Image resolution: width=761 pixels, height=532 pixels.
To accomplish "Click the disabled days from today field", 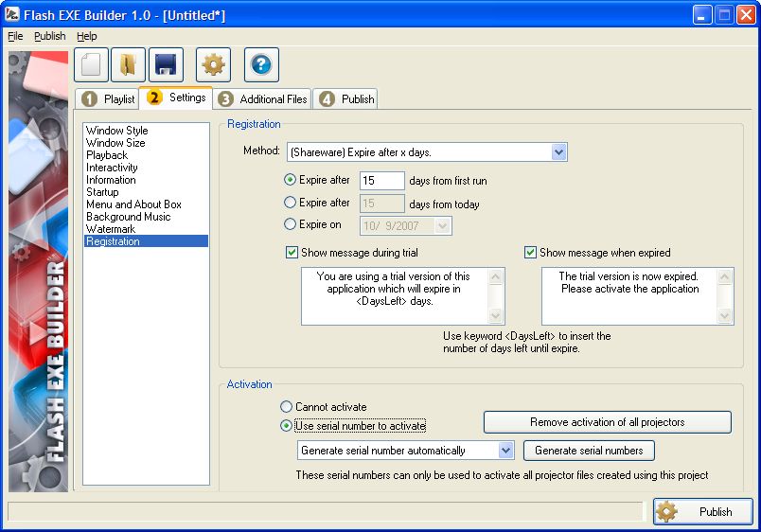I will pyautogui.click(x=382, y=204).
